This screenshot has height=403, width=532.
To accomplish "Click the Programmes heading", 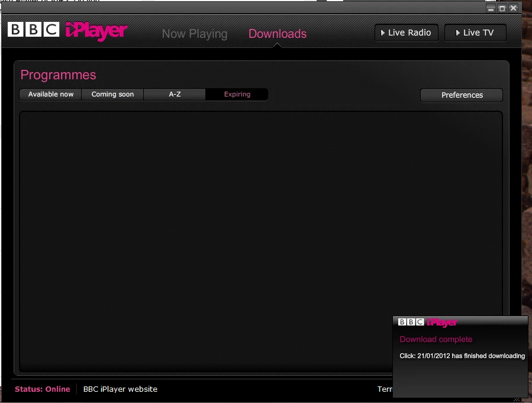I will (x=58, y=75).
